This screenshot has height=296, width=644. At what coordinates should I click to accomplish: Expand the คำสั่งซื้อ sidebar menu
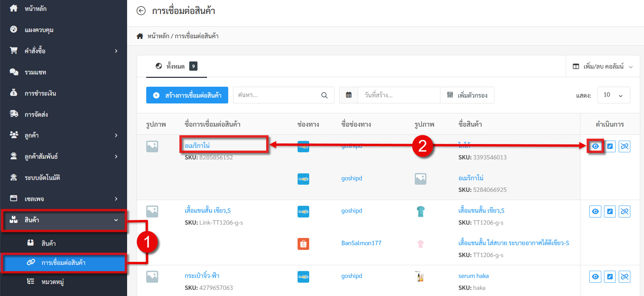click(64, 51)
